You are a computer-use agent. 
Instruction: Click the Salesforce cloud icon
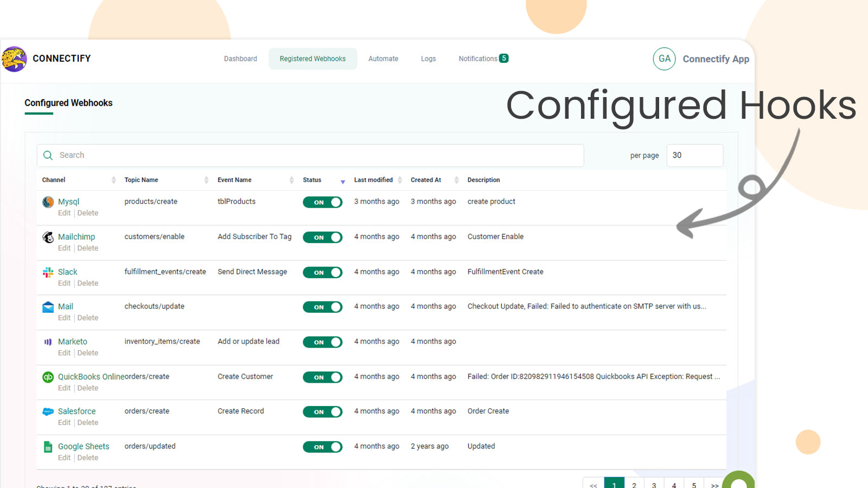coord(48,412)
